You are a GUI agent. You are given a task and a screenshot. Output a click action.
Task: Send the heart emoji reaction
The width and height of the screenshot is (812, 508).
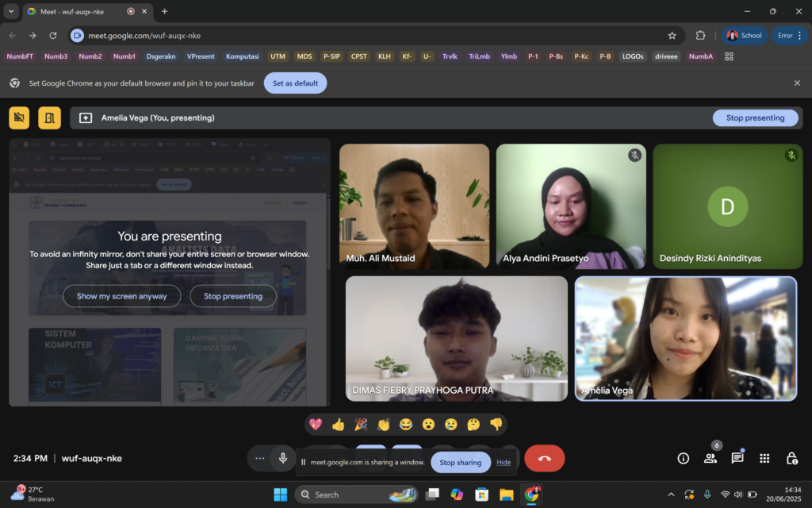316,425
